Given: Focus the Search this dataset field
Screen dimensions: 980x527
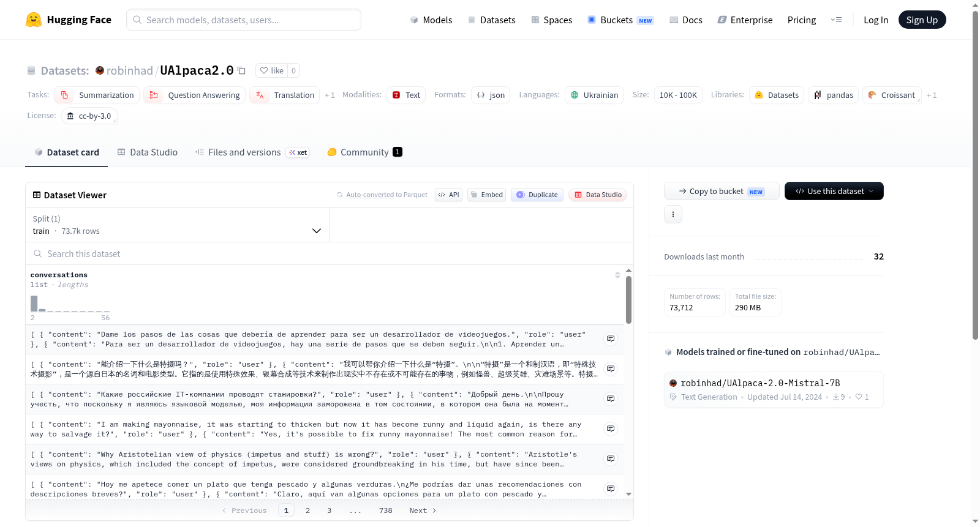Looking at the screenshot, I should pyautogui.click(x=330, y=253).
